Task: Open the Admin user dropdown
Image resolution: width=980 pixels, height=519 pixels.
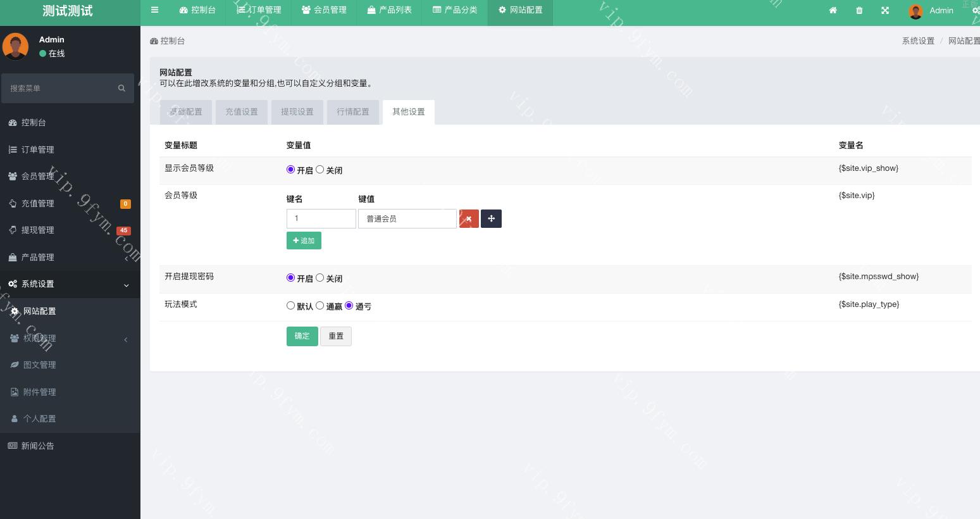Action: (x=931, y=11)
